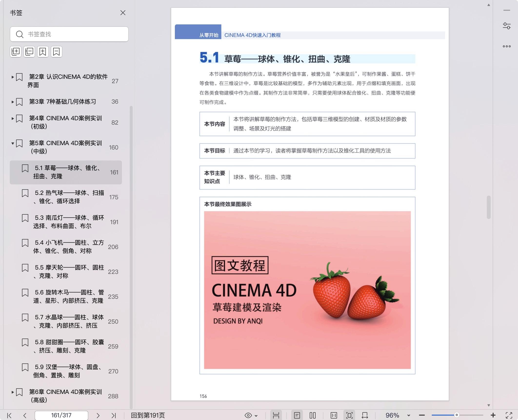The height and width of the screenshot is (420, 518).
Task: Collapse 第5章 CINEMA 4D案例实训（中级）
Action: (12, 143)
